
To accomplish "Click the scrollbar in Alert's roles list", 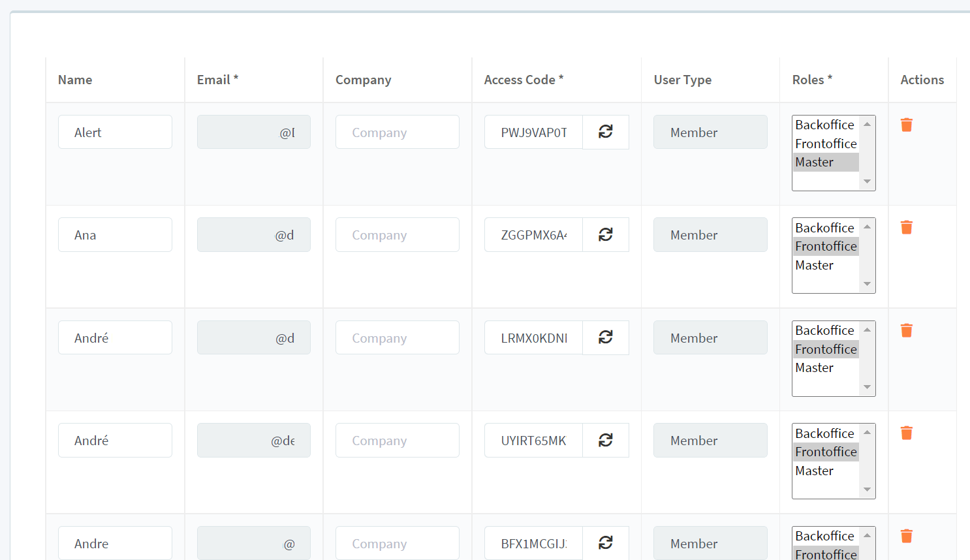I will (868, 153).
